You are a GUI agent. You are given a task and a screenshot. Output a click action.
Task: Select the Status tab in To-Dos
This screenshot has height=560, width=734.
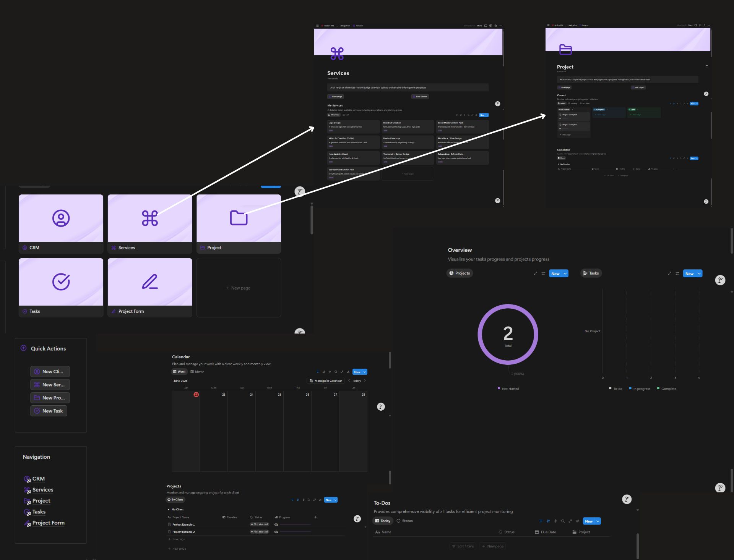click(404, 521)
